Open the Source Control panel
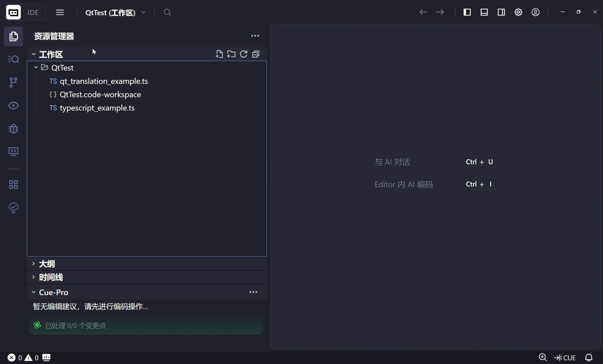Screen dimensions: 603x364 click(x=14, y=82)
